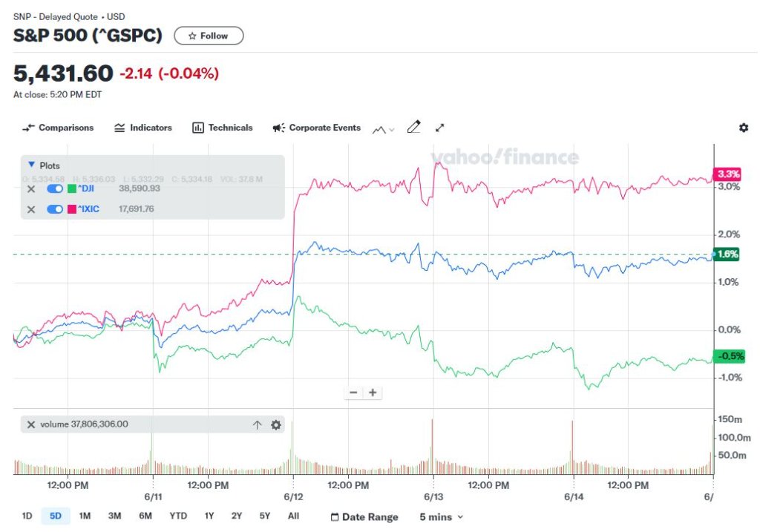
Task: Click the volume 37,806,306.00 label
Action: coord(84,424)
